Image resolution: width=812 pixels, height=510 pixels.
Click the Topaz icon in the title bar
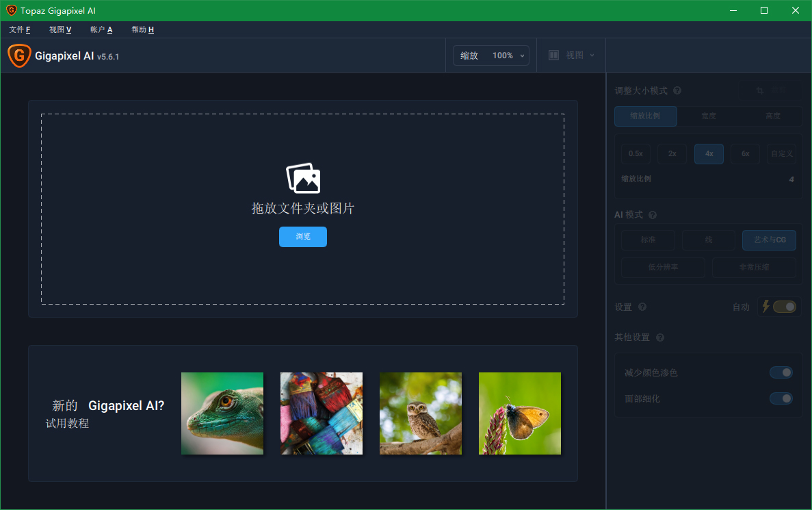(x=12, y=10)
